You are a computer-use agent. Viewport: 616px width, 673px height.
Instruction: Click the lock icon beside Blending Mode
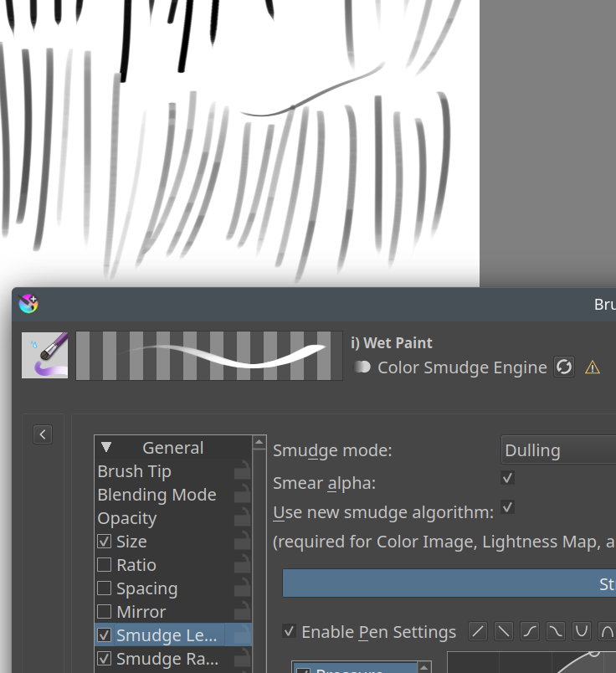(x=243, y=494)
